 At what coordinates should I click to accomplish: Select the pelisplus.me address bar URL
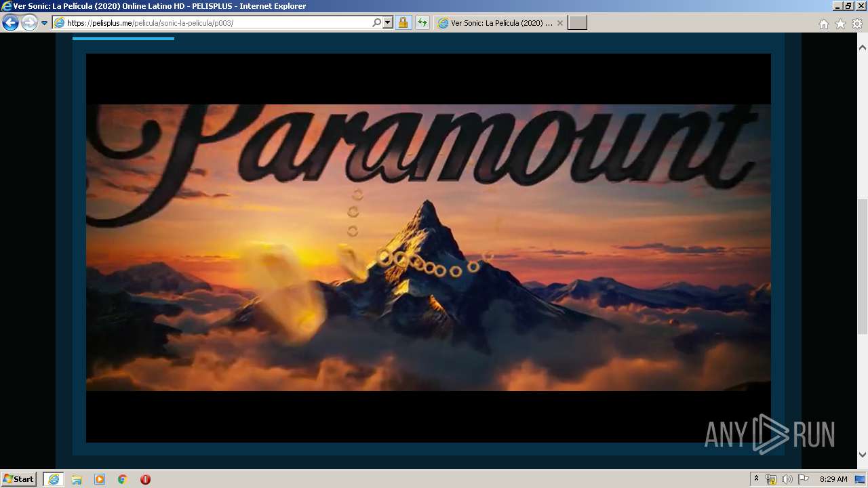150,23
